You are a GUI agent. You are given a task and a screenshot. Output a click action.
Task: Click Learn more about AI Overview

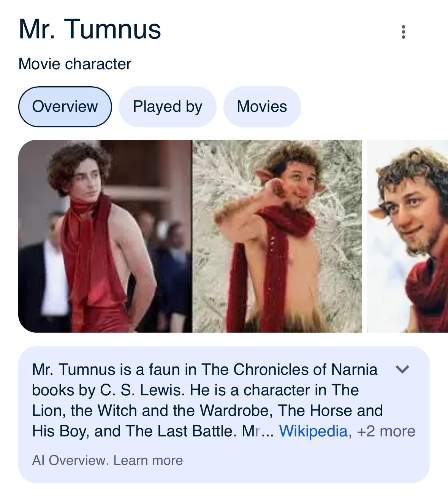148,460
